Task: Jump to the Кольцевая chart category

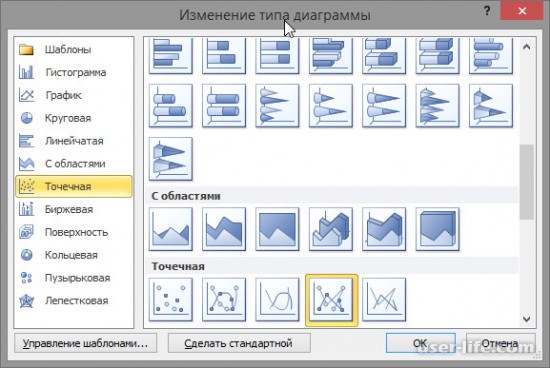Action: (x=74, y=255)
